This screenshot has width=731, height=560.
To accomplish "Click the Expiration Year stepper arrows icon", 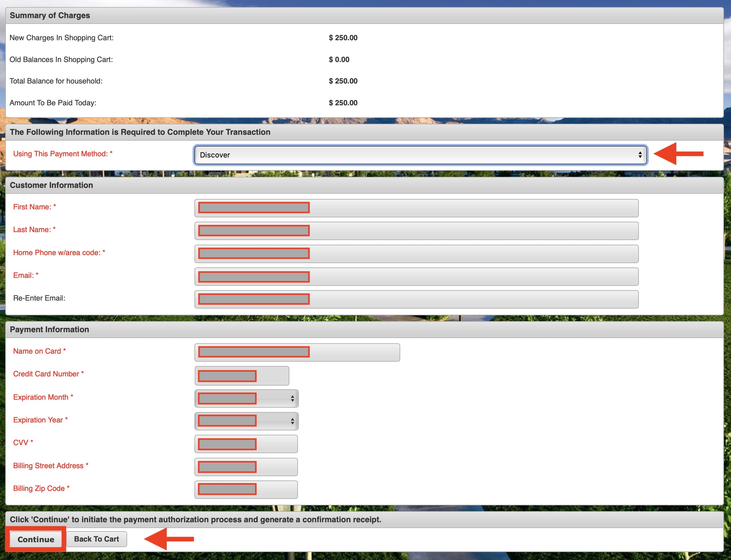I will [292, 421].
